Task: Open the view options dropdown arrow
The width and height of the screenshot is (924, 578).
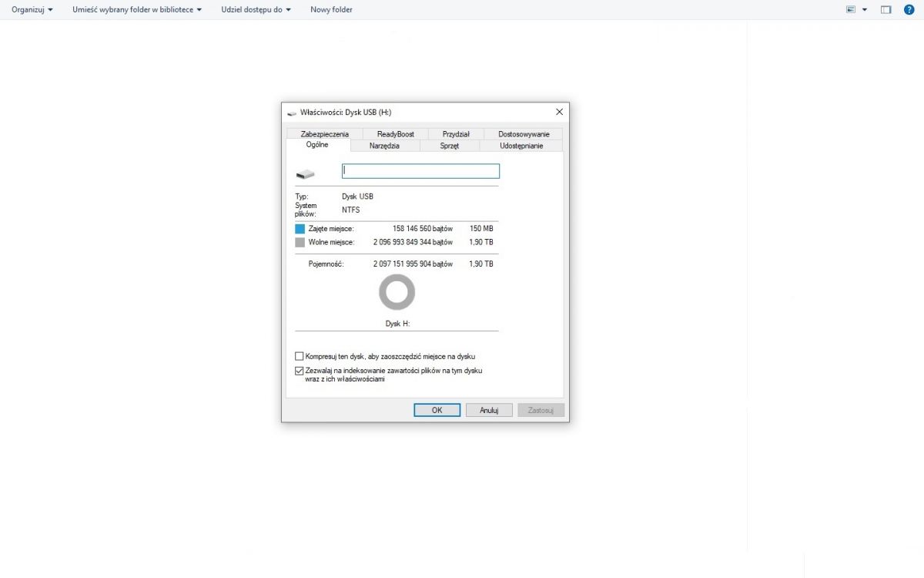Action: (865, 10)
